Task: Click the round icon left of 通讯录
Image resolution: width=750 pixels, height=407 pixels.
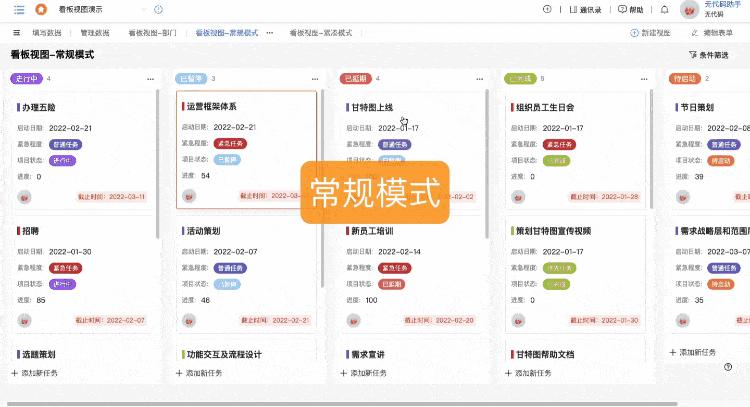Action: pyautogui.click(x=547, y=9)
